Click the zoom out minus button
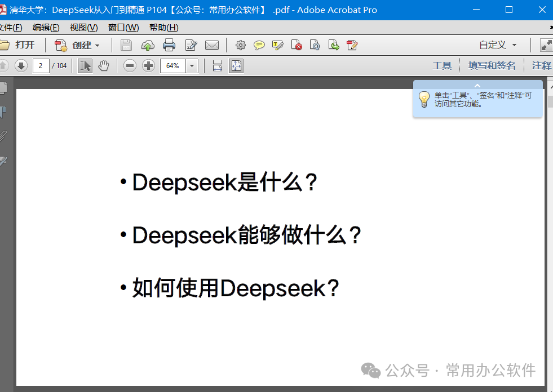This screenshot has width=553, height=392. pyautogui.click(x=130, y=66)
